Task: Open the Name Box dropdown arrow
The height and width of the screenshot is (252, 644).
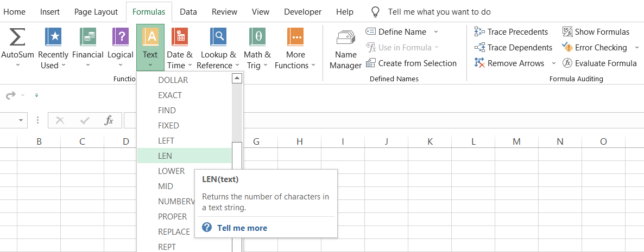Action: pyautogui.click(x=21, y=120)
